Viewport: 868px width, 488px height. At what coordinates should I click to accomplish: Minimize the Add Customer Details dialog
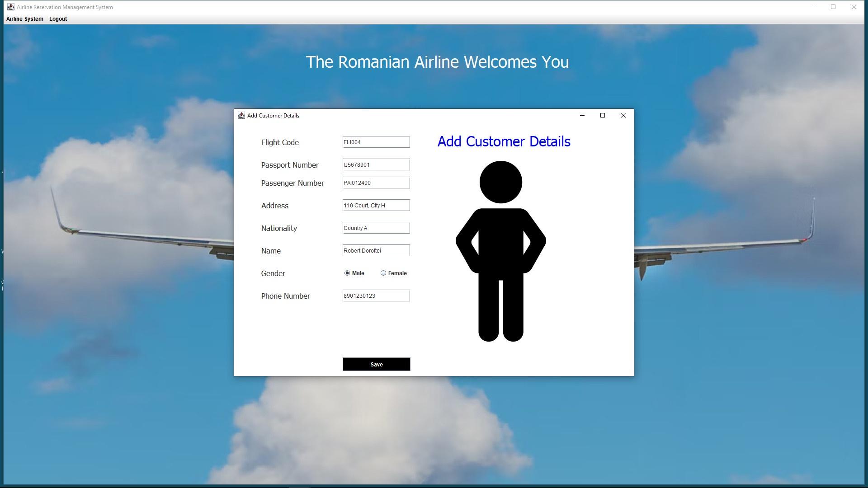[x=582, y=115]
